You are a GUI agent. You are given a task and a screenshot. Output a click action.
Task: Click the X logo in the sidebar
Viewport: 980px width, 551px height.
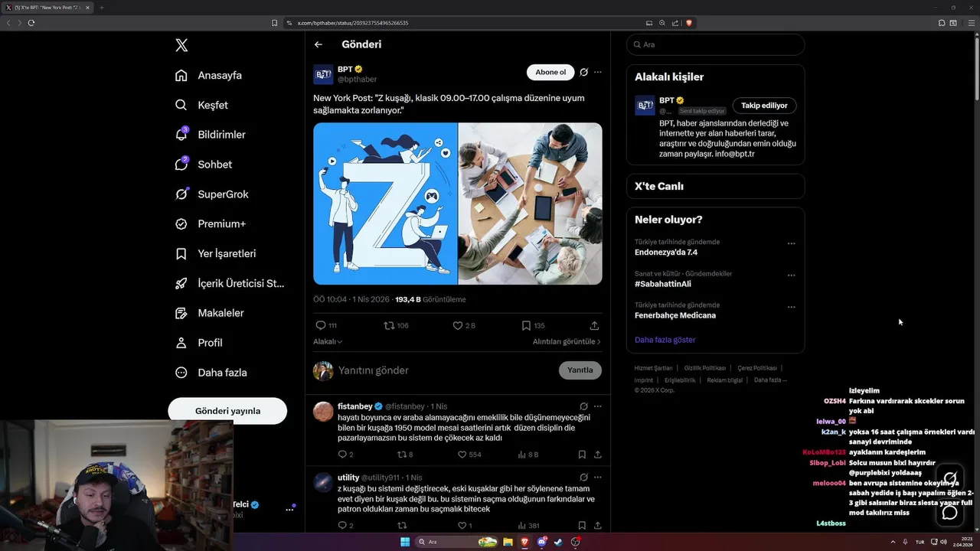(x=181, y=45)
